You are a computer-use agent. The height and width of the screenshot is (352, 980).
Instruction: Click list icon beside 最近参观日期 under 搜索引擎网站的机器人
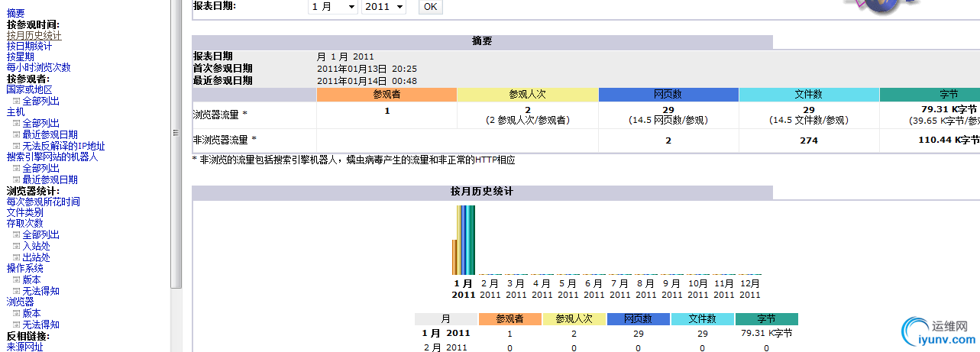click(16, 179)
